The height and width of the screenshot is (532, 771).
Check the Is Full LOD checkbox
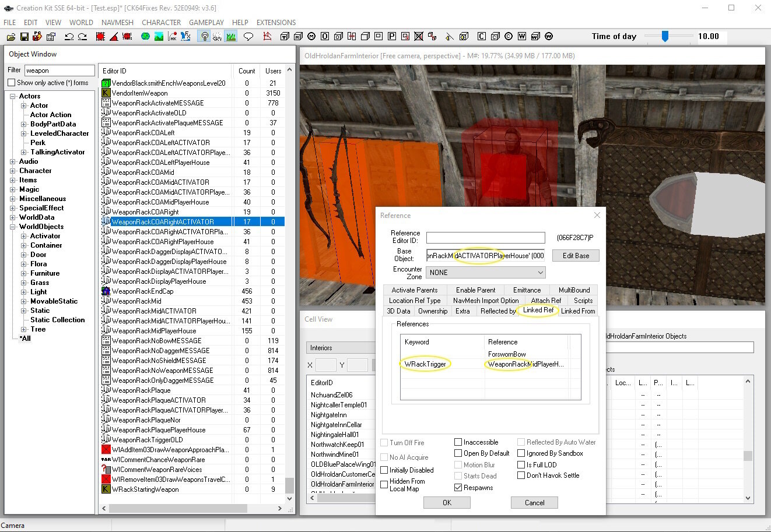point(521,464)
